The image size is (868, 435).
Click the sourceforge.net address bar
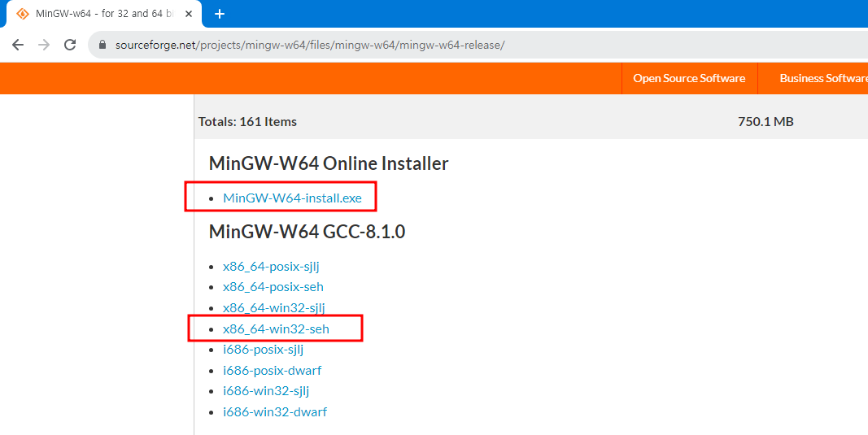point(478,45)
